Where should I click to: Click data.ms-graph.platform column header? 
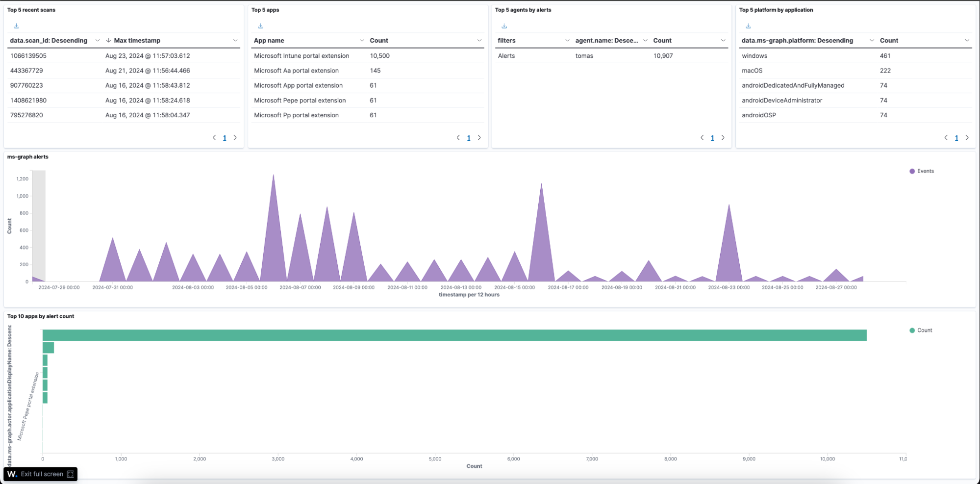pyautogui.click(x=797, y=41)
